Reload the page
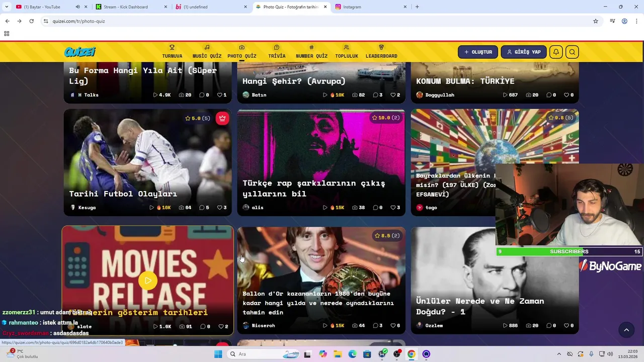Viewport: 644px width, 362px height. (31, 21)
